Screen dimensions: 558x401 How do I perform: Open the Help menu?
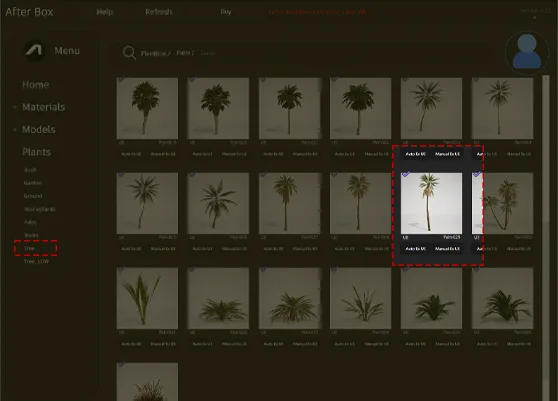click(x=105, y=12)
